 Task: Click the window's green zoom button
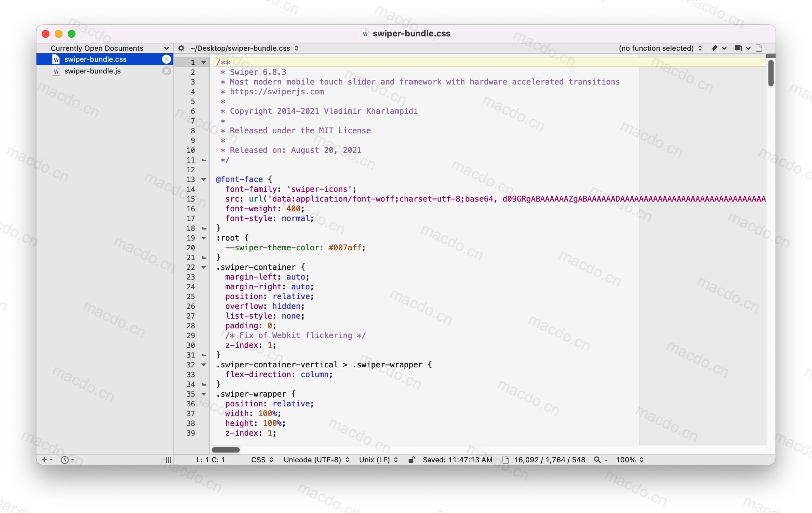72,34
